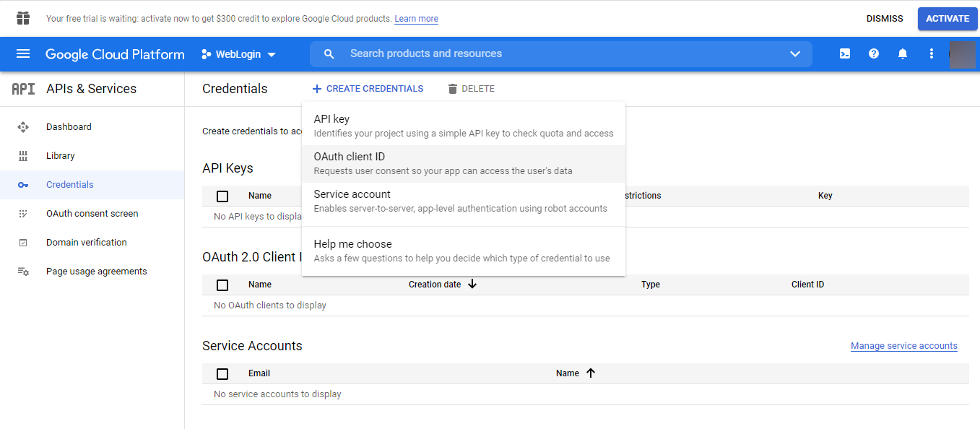980x429 pixels.
Task: Click the user account avatar
Action: point(962,55)
